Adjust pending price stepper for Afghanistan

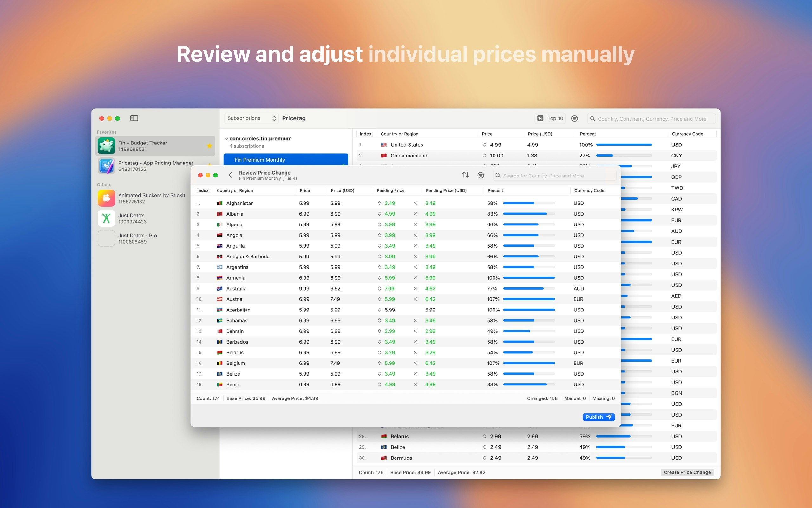(379, 203)
